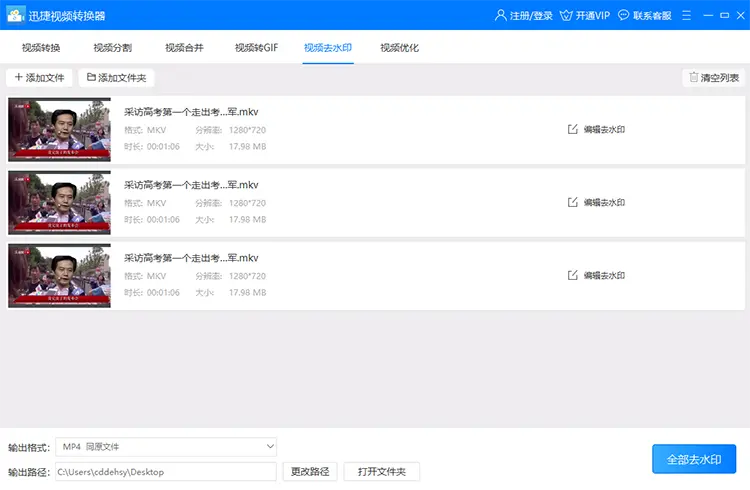Select first video thumbnail
Screen dimensions: 750x490
[x=59, y=130]
